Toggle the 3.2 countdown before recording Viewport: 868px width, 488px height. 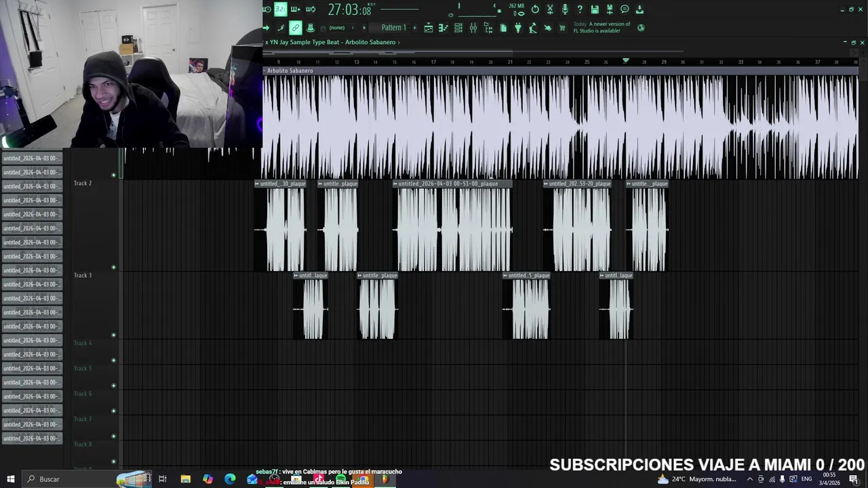click(x=280, y=9)
